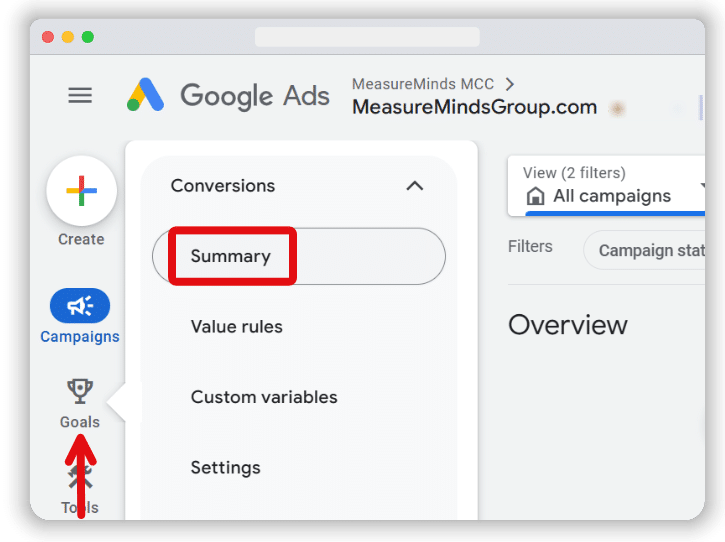Open Value rules under Conversions
The width and height of the screenshot is (725, 542).
[237, 326]
